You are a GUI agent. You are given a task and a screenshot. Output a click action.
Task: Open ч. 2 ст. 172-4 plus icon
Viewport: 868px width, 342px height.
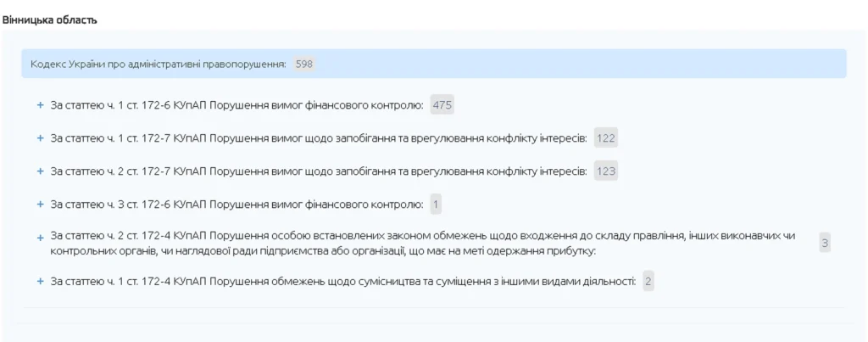point(40,237)
